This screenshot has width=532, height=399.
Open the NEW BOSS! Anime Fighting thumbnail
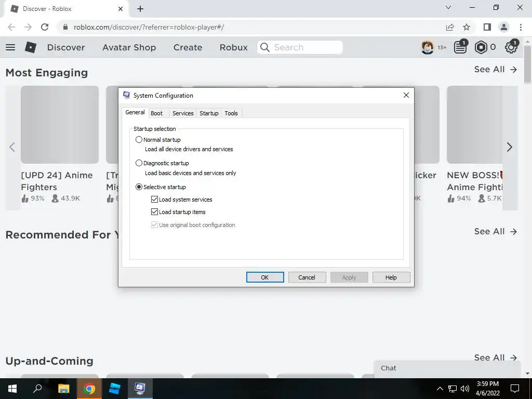point(474,125)
